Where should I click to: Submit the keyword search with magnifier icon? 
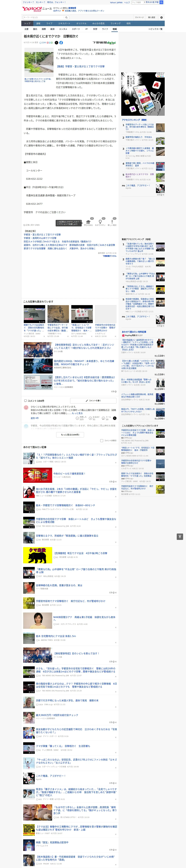click(x=66, y=18)
